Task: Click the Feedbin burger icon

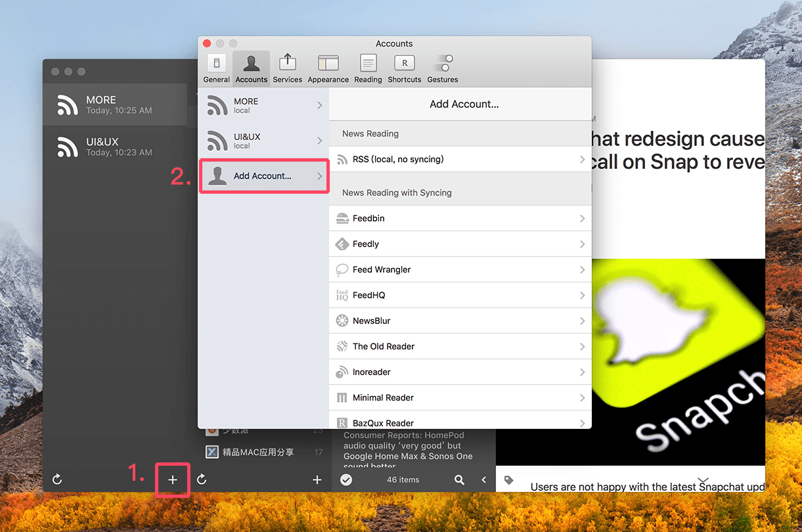Action: click(x=342, y=218)
